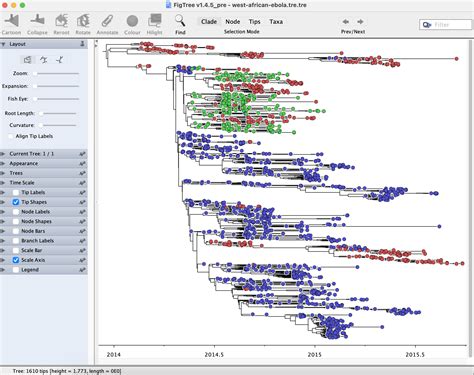Set selection mode to Tips

pos(254,22)
